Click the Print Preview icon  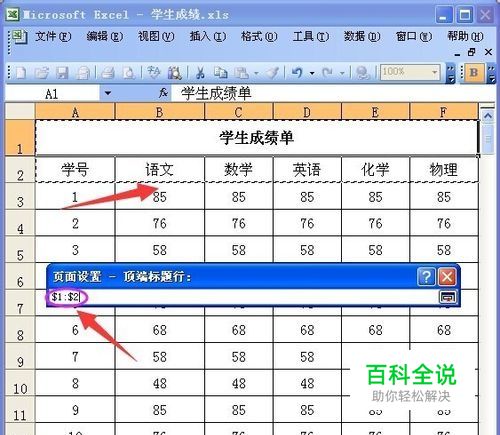coord(128,73)
